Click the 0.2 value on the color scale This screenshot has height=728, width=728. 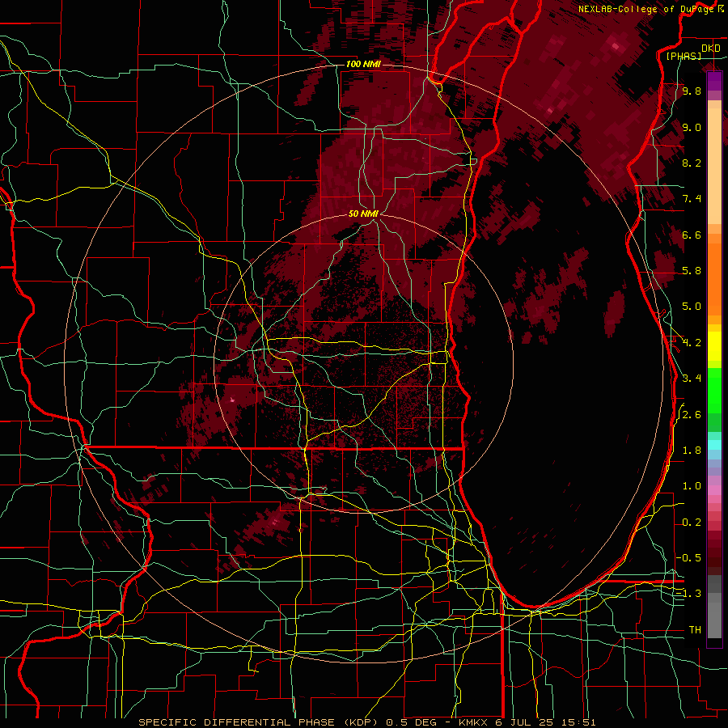pyautogui.click(x=692, y=523)
